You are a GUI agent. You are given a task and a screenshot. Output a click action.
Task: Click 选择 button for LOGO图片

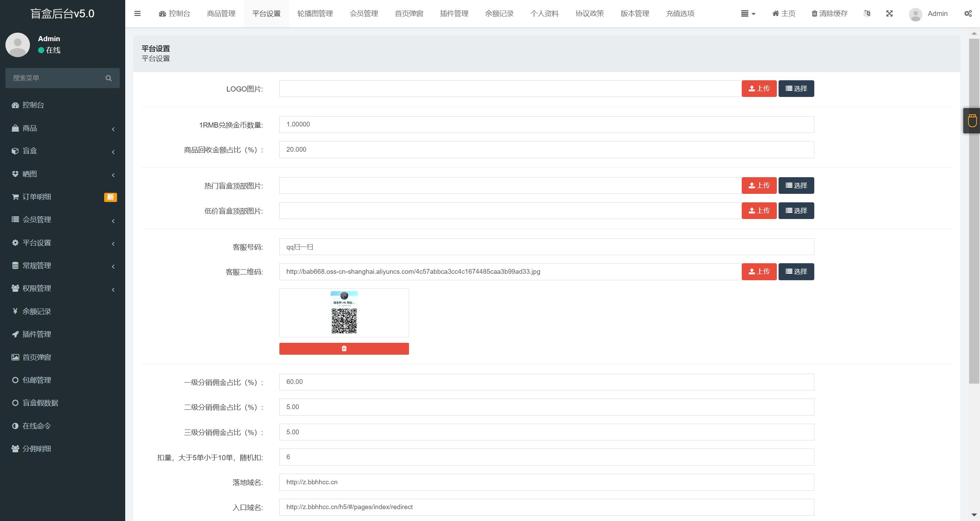[796, 88]
